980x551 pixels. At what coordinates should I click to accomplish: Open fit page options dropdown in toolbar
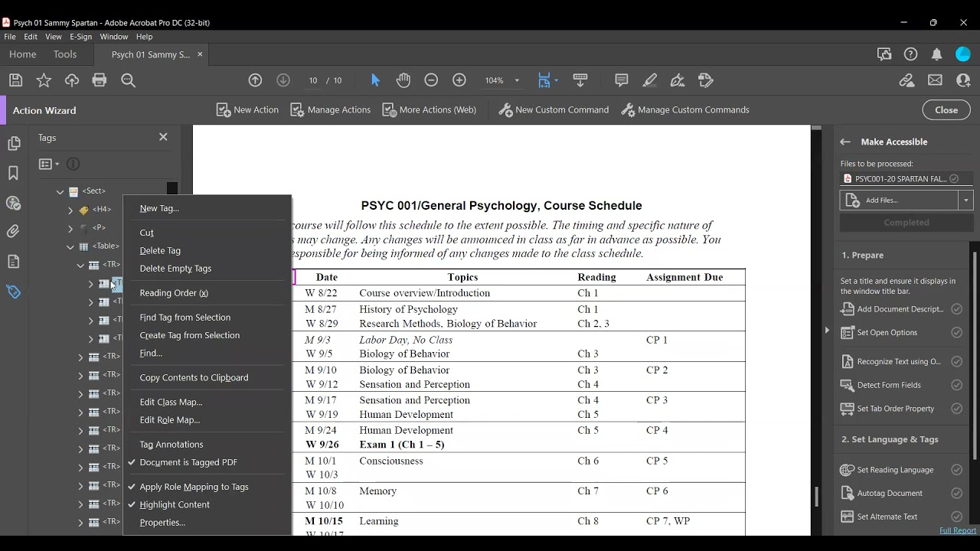[x=557, y=80]
